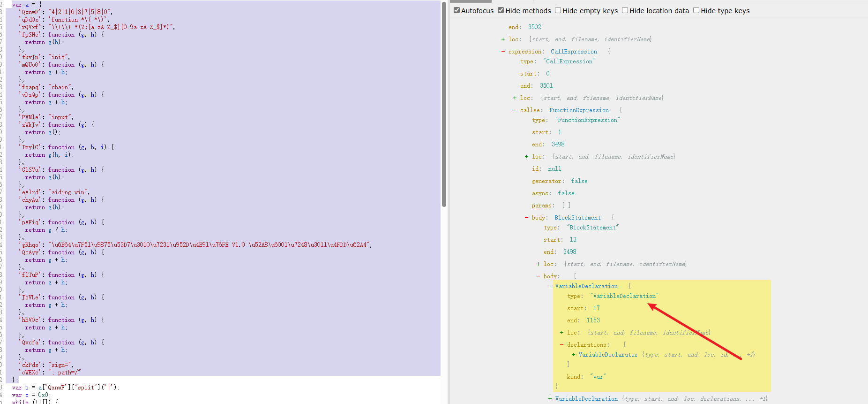Click the 'cWEXc' path line

click(x=50, y=373)
